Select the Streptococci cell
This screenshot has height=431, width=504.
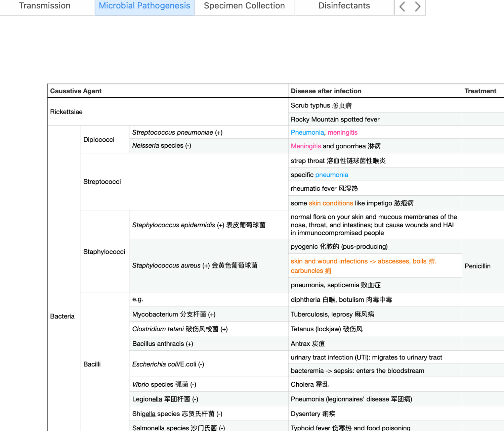(184, 182)
